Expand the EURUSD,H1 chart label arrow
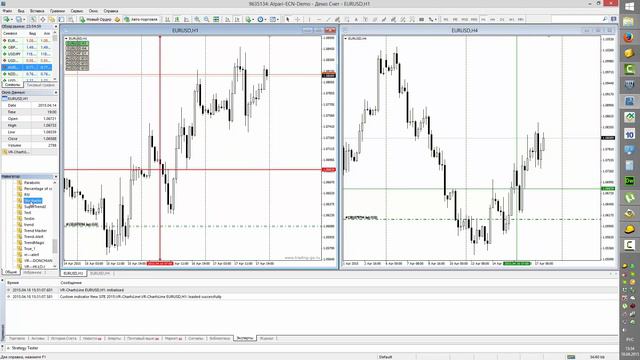 click(x=67, y=38)
